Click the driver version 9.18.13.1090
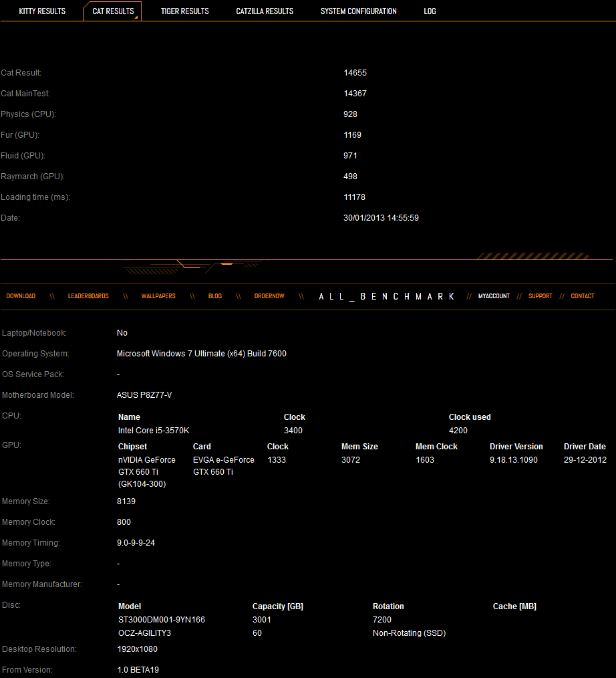The height and width of the screenshot is (678, 616). click(x=514, y=460)
